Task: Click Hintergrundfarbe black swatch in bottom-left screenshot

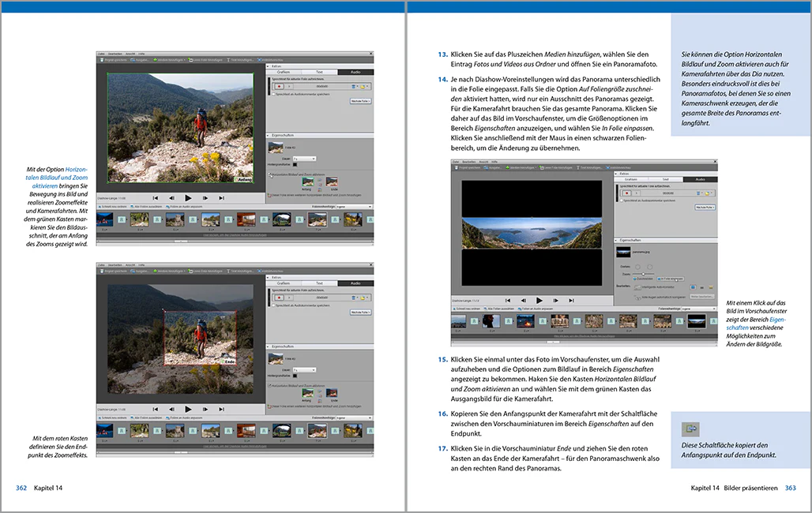Action: click(295, 376)
